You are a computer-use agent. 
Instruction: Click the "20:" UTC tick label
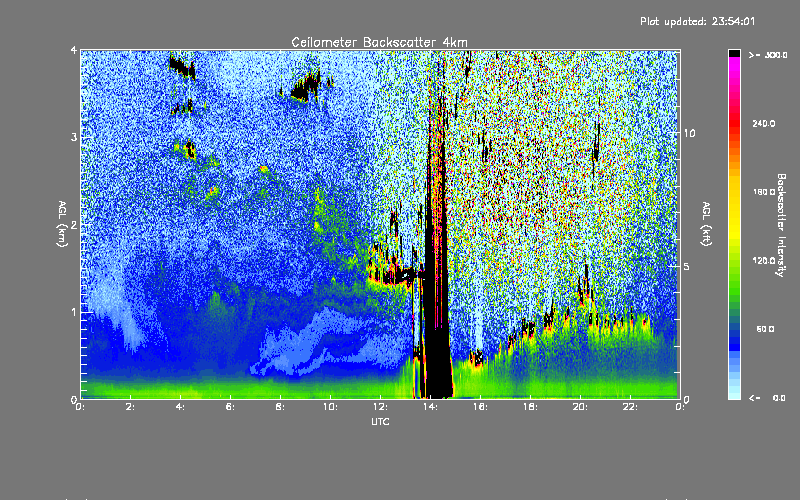[x=581, y=407]
